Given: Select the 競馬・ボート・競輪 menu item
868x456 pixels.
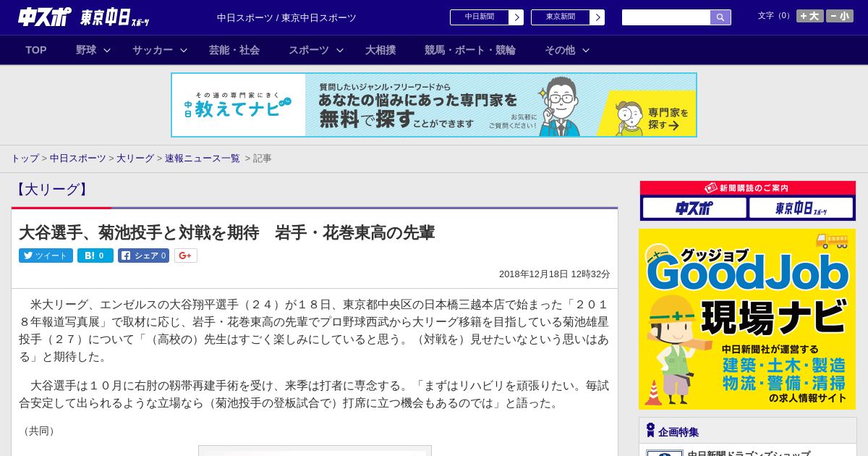Looking at the screenshot, I should [470, 50].
